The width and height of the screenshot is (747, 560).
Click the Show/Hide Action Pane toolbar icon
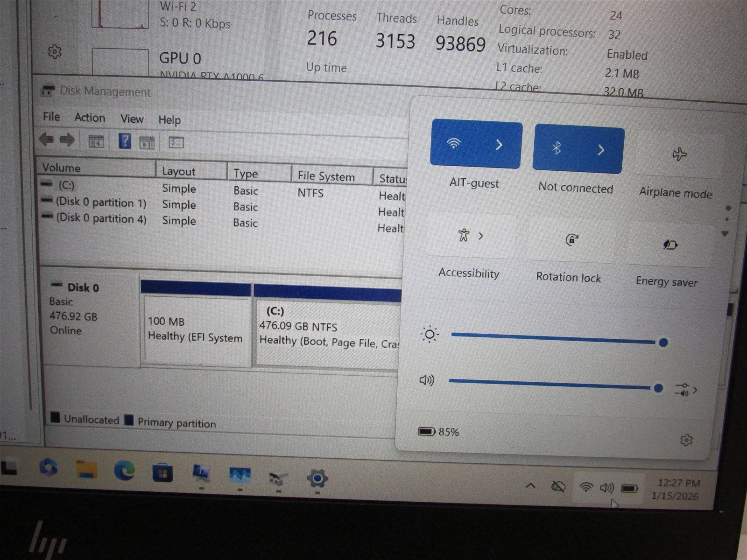pyautogui.click(x=147, y=143)
